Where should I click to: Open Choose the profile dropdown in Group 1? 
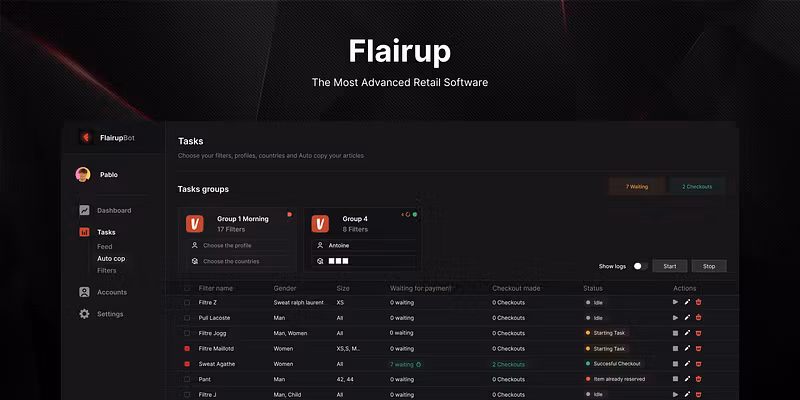237,245
